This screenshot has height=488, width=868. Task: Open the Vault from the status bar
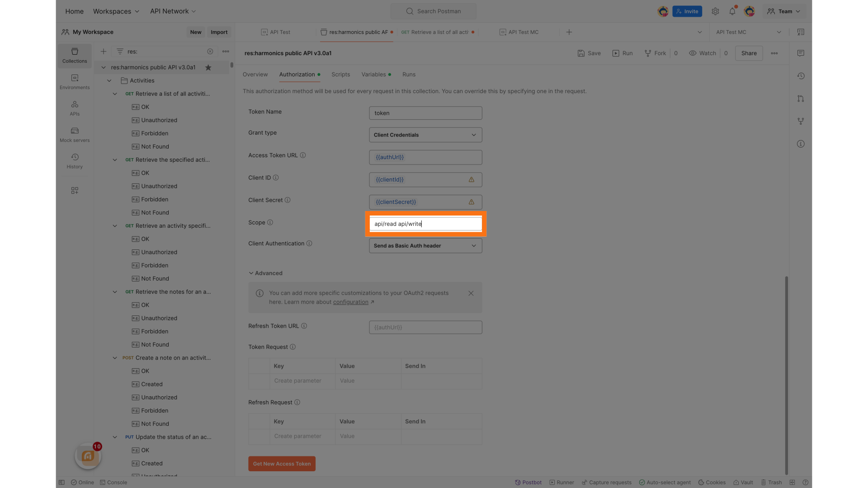743,482
